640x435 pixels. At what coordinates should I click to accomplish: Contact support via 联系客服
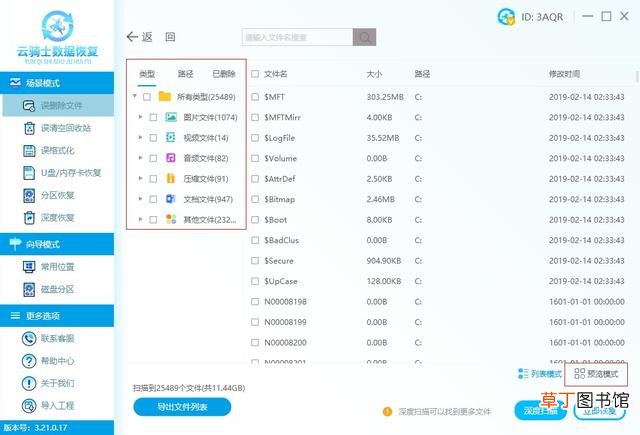(48, 338)
